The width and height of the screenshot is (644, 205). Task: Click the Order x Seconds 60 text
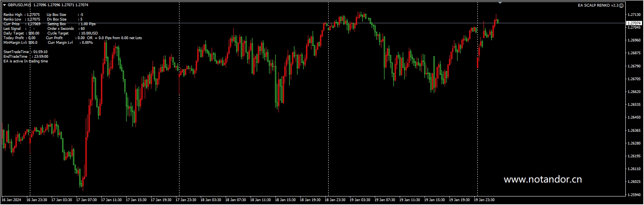(x=66, y=29)
